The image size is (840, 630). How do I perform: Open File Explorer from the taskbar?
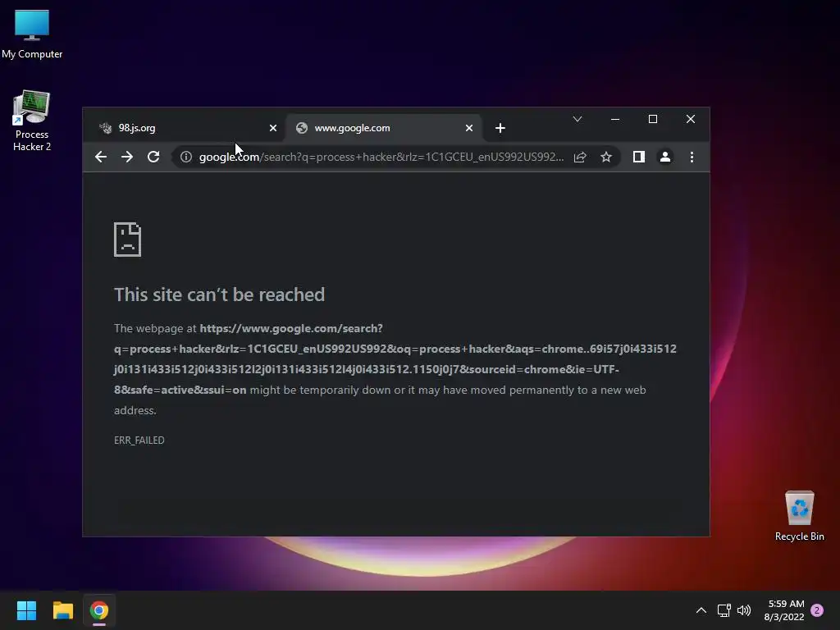pos(63,610)
